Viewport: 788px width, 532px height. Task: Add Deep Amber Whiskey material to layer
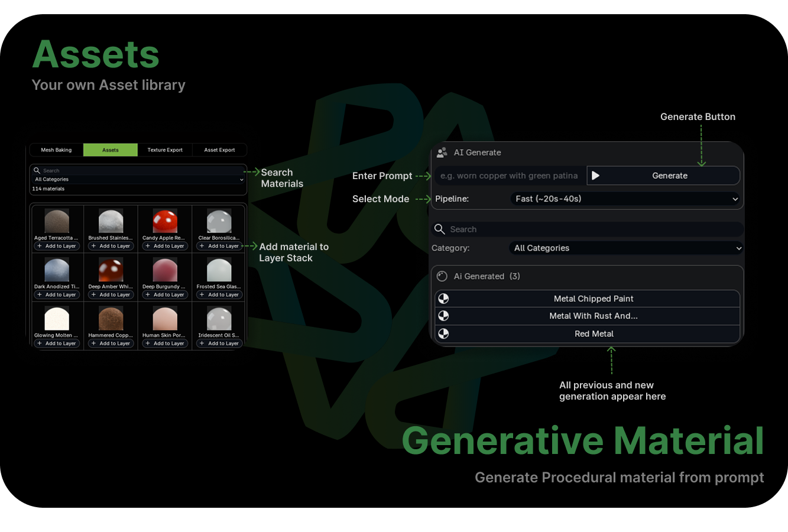(x=111, y=294)
